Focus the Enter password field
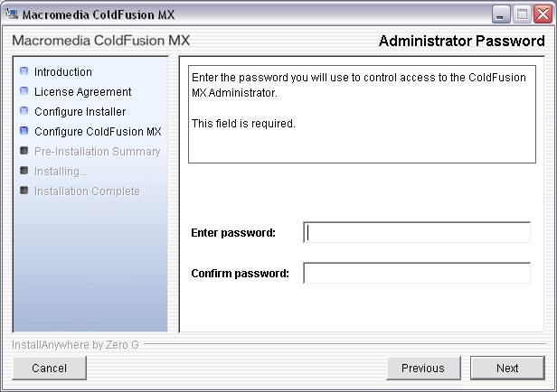Image resolution: width=557 pixels, height=392 pixels. pos(417,233)
